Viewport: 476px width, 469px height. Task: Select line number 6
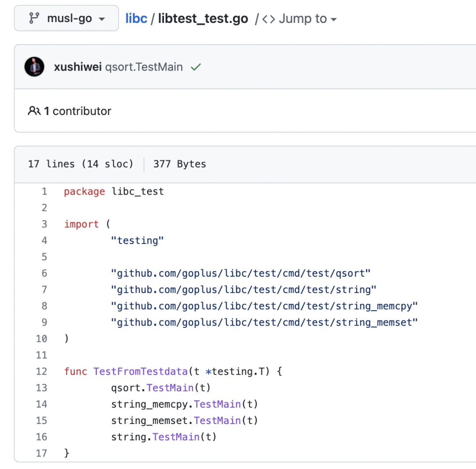(45, 273)
